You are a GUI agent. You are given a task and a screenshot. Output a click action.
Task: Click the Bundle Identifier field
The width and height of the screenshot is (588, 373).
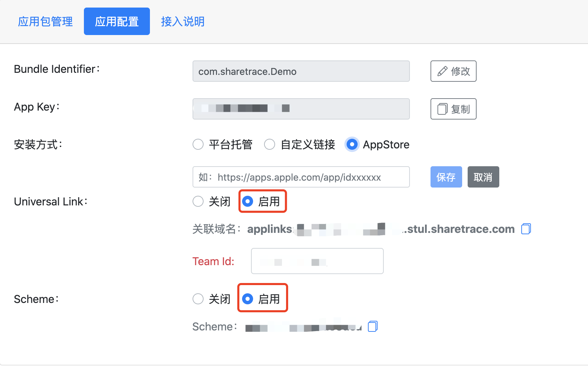(301, 71)
